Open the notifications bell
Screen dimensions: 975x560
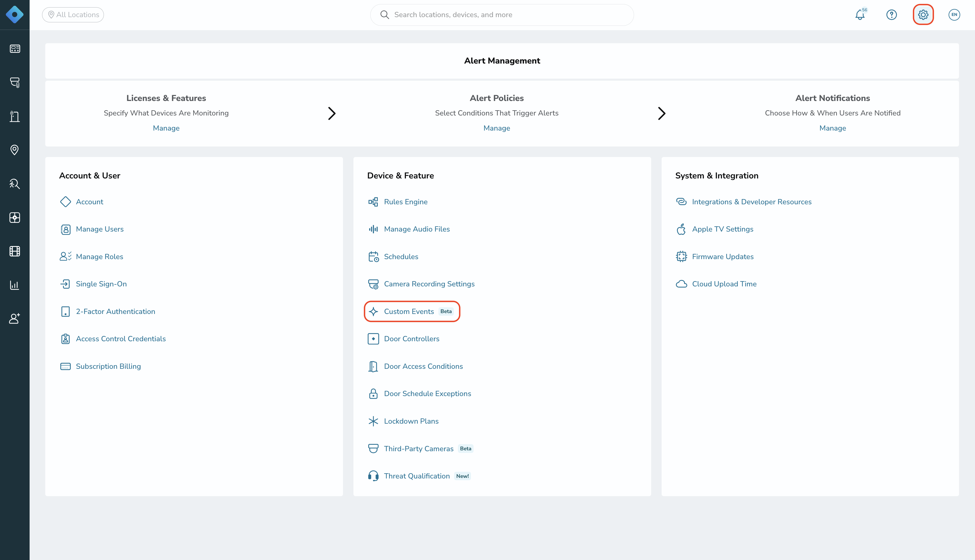pyautogui.click(x=860, y=15)
